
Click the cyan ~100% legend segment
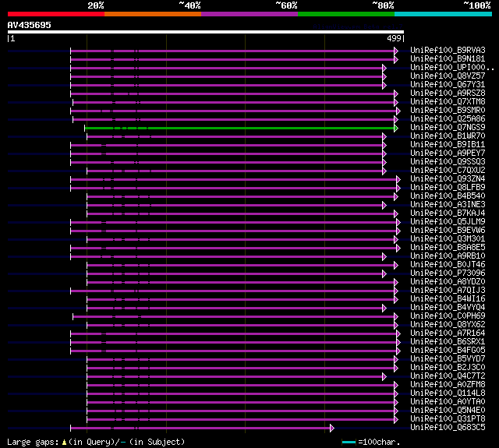pos(444,14)
